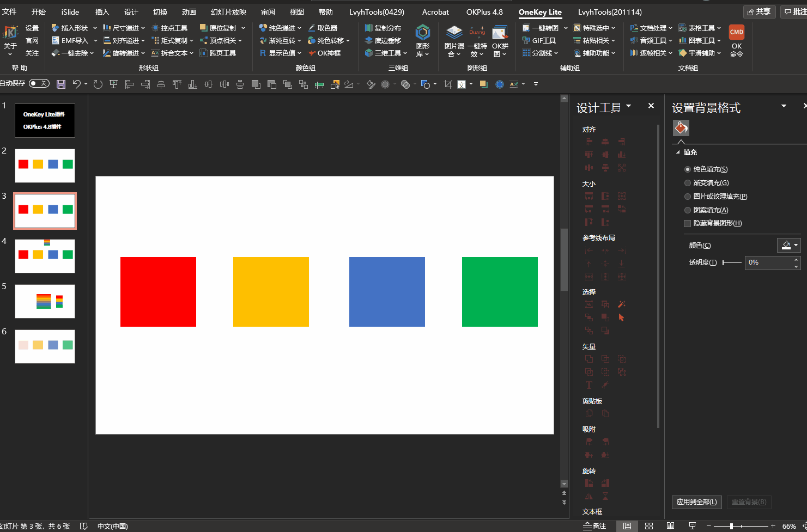Open the GIF工具 tool
Viewport: 807px width, 532px height.
539,41
